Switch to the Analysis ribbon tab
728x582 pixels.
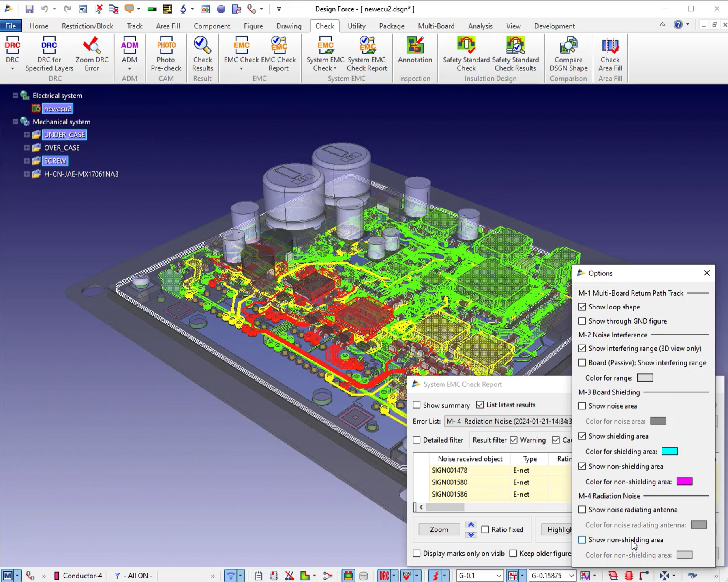[480, 26]
